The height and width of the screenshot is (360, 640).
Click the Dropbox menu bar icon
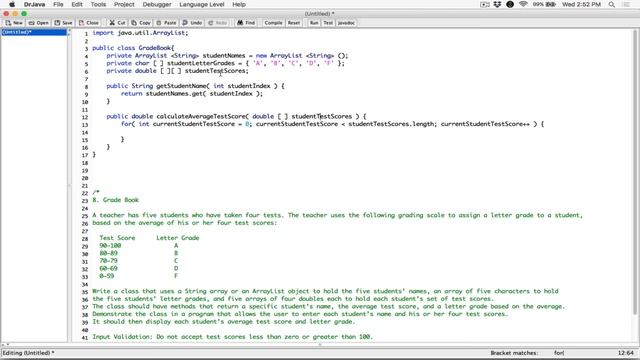point(497,4)
